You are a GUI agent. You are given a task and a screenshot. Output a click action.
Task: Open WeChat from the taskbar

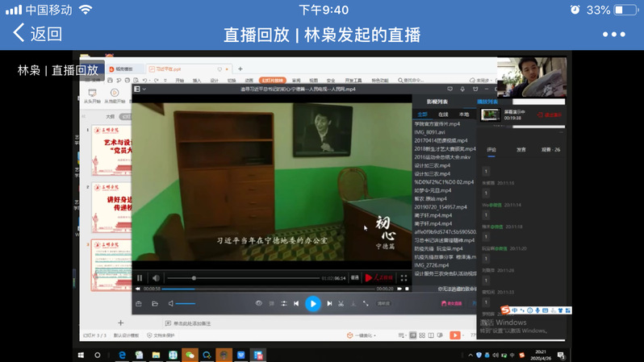click(x=190, y=355)
